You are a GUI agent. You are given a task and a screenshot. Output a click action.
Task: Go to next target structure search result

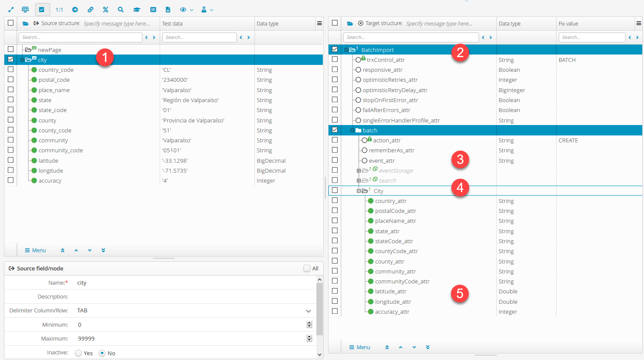(491, 37)
